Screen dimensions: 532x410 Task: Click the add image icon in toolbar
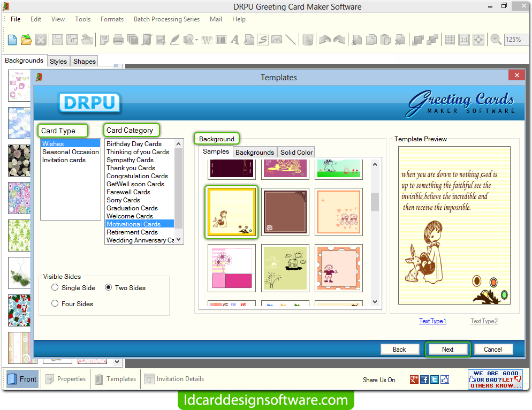click(161, 40)
